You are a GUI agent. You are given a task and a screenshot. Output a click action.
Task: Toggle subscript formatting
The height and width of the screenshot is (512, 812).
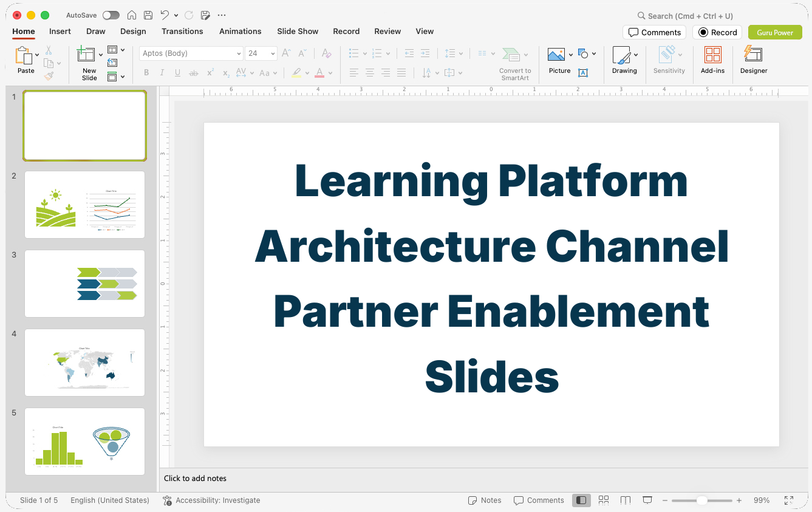click(226, 73)
